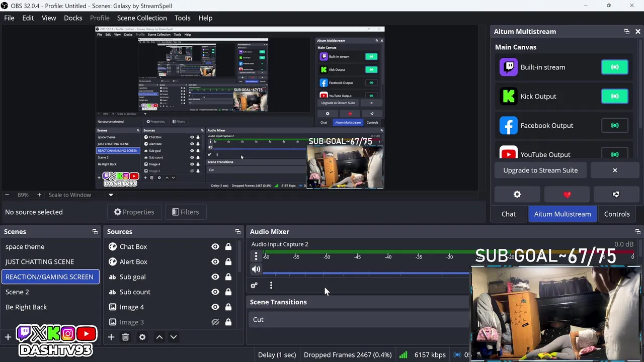Select REACTION//GAMING SCREEN scene
This screenshot has height=362, width=644.
(x=50, y=277)
